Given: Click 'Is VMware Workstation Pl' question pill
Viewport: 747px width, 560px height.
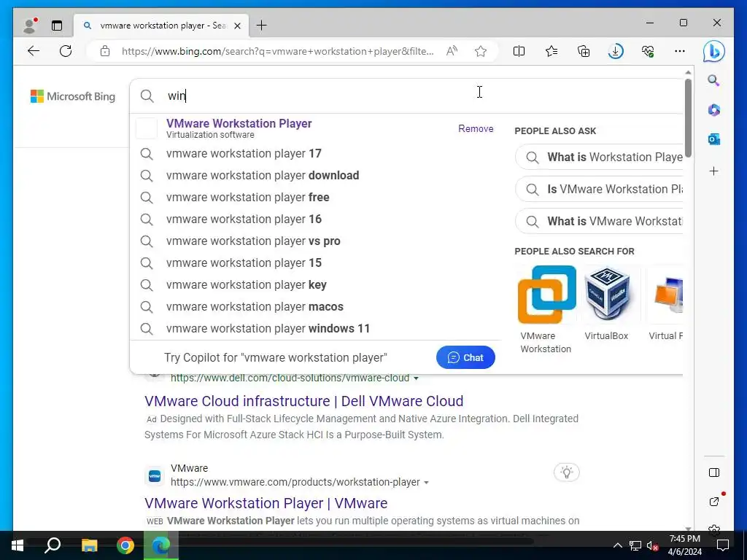Looking at the screenshot, I should [600, 189].
